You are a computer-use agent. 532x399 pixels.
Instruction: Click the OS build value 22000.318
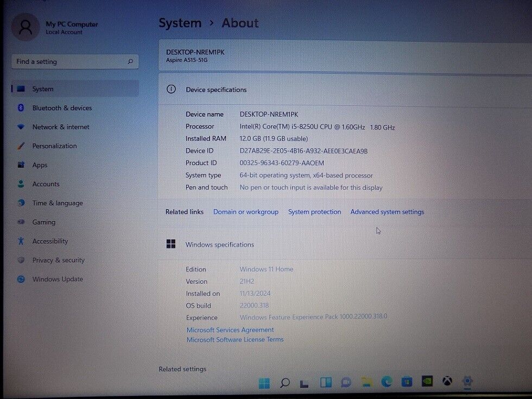coord(254,305)
